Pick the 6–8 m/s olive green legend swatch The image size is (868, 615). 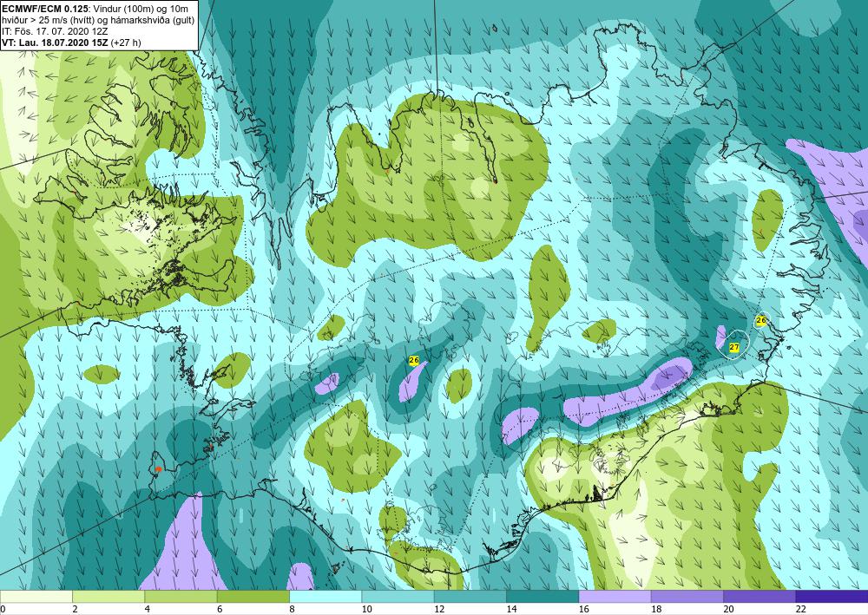point(253,597)
